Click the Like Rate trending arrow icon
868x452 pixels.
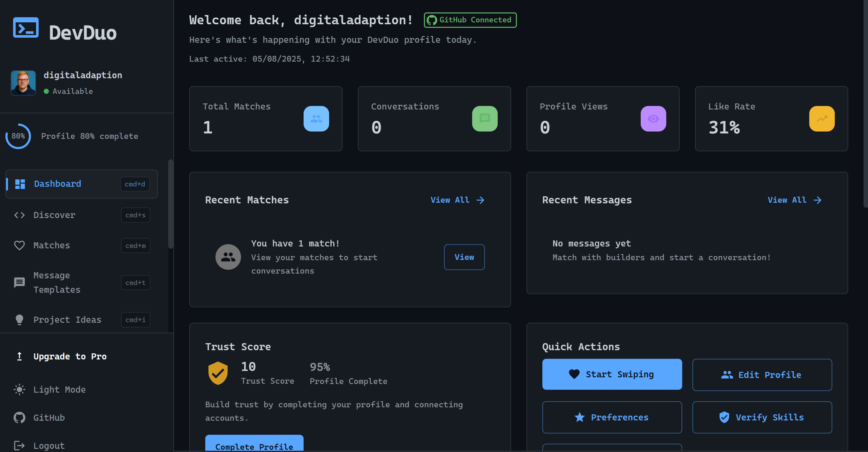click(x=821, y=118)
